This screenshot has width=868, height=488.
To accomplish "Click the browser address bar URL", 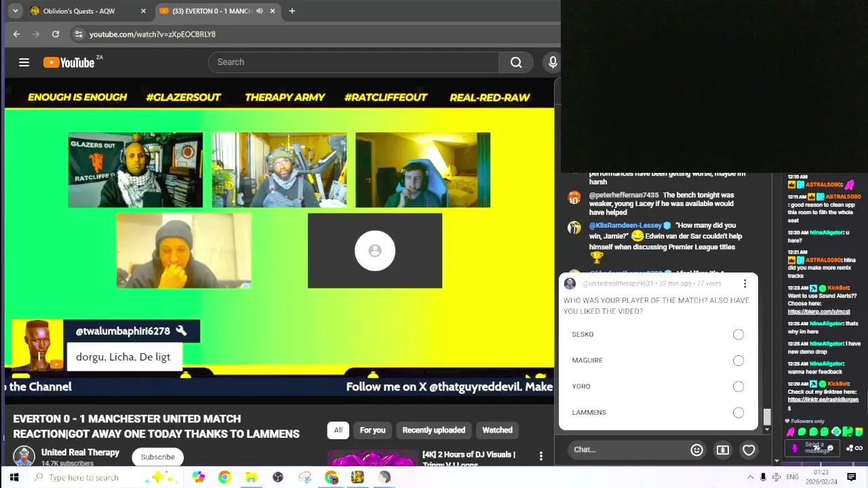I will [153, 34].
